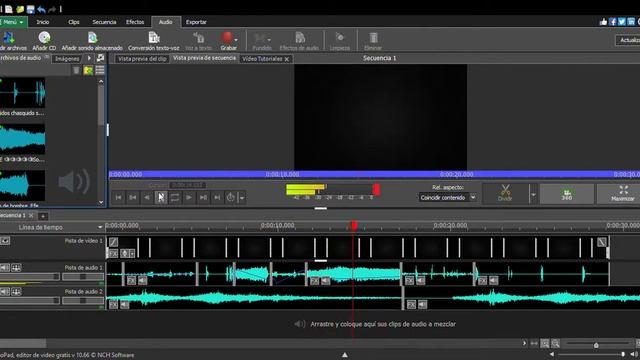Image resolution: width=640 pixels, height=360 pixels.
Task: Toggle visibility of Pista de video 1
Action: 5,241
